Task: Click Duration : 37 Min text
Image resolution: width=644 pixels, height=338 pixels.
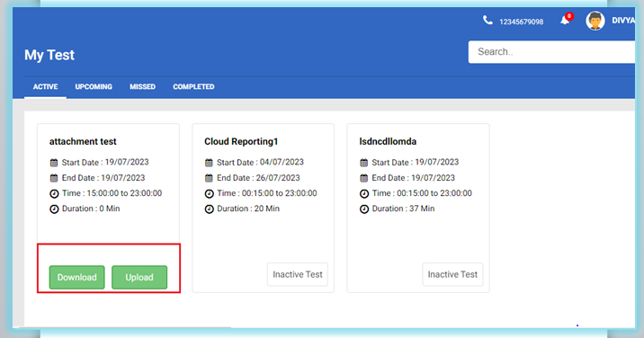Action: (x=403, y=209)
